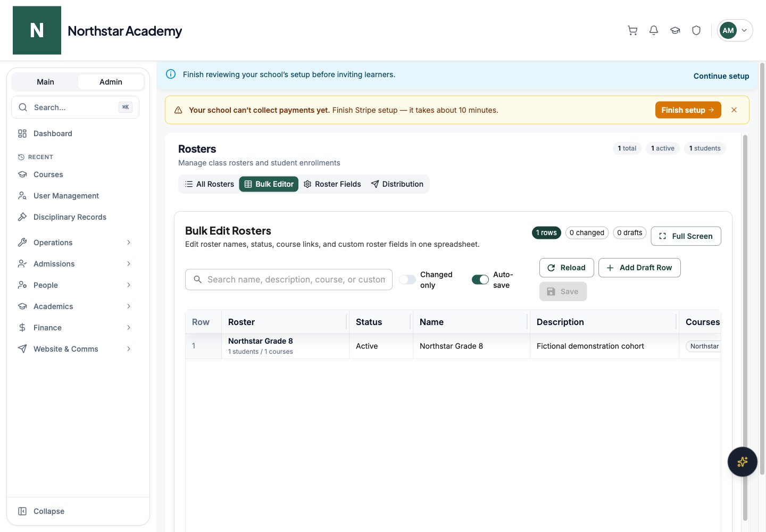Open the AM user account dropdown
This screenshot has height=532, width=766.
735,30
